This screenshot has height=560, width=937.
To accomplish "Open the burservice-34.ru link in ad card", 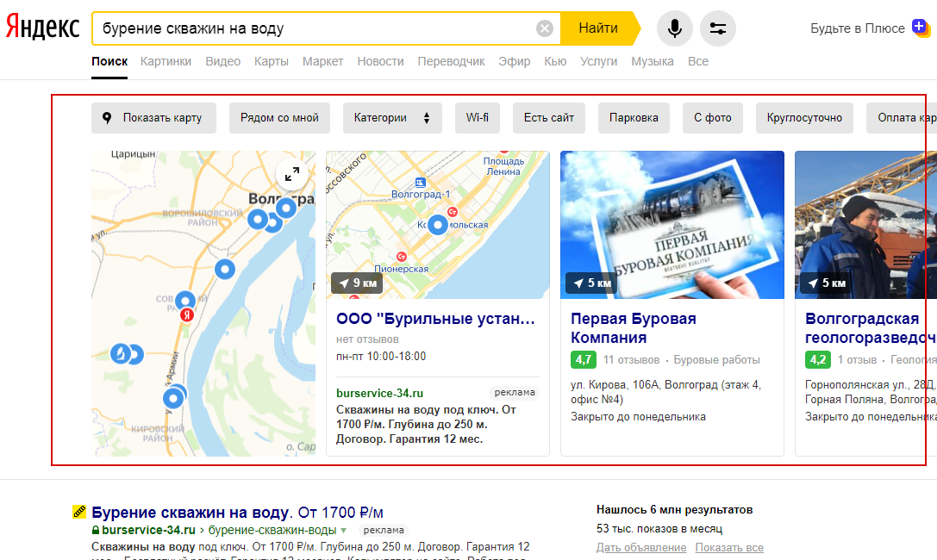I will [x=379, y=393].
